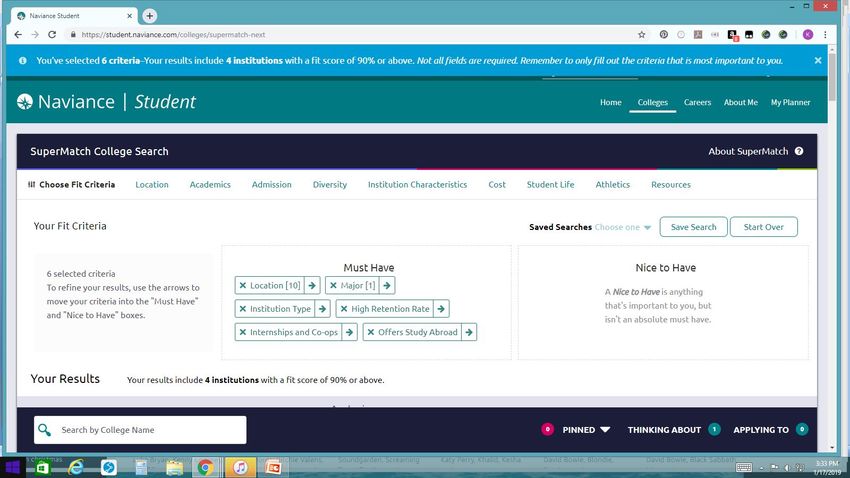Move Location [10] using its arrow button
The height and width of the screenshot is (478, 850).
(312, 285)
